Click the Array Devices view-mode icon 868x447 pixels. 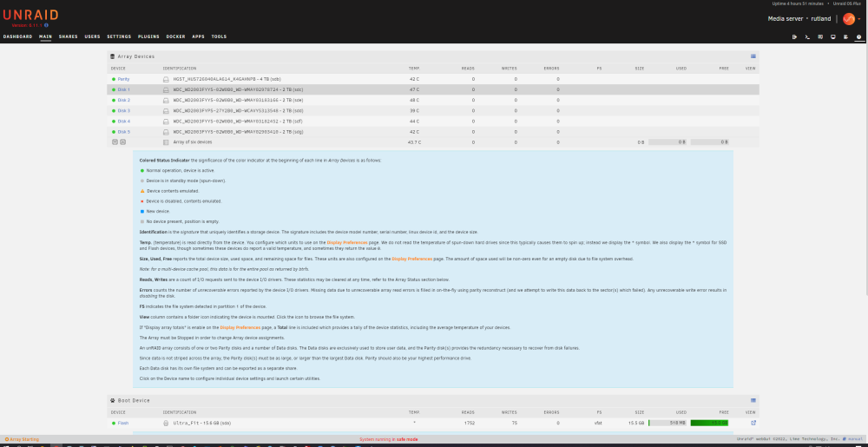(753, 56)
